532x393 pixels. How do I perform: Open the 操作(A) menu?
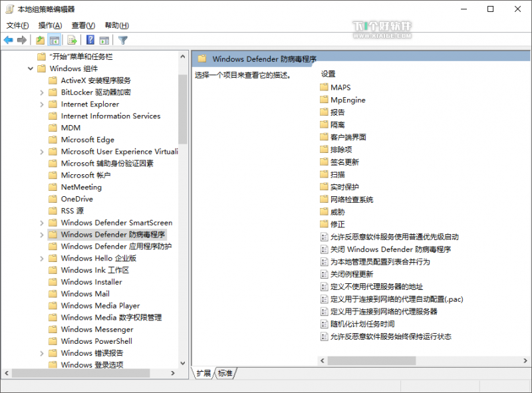(x=50, y=25)
